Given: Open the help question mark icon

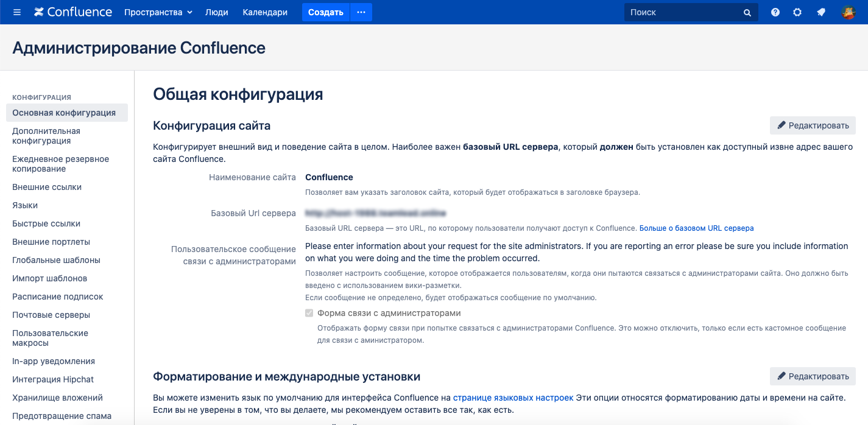Looking at the screenshot, I should click(x=775, y=12).
